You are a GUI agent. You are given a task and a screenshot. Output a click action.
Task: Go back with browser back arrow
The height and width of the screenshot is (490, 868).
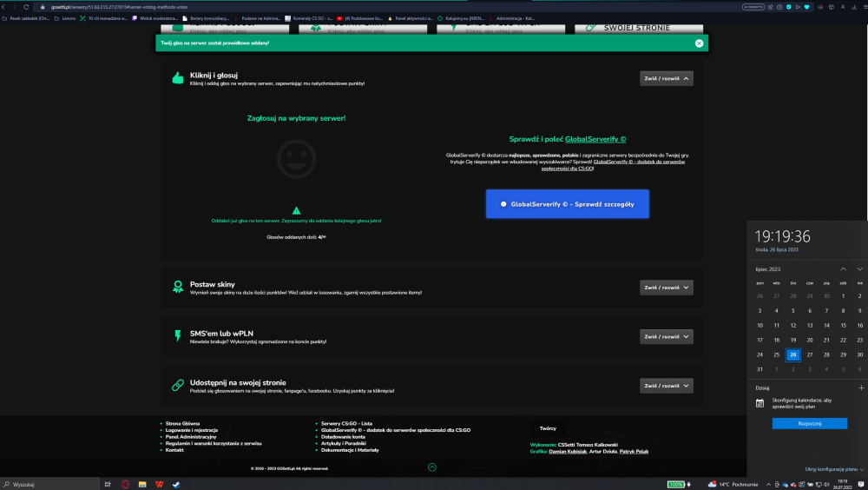tap(3, 7)
